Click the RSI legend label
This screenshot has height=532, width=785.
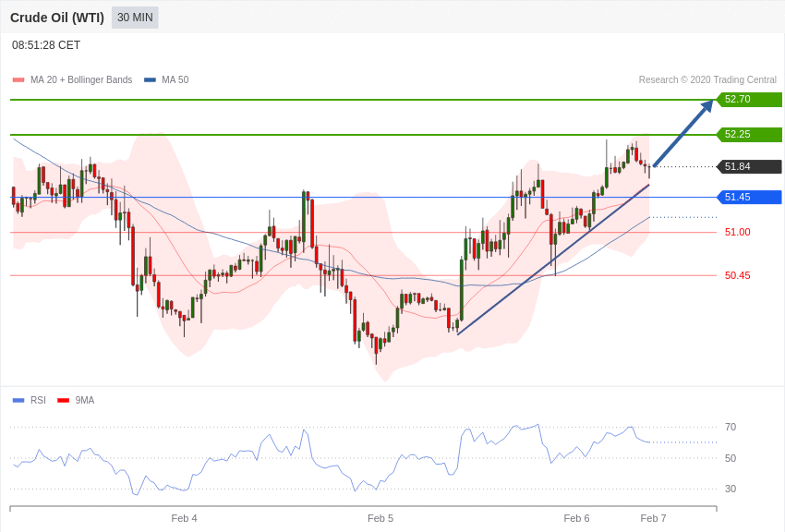[38, 400]
